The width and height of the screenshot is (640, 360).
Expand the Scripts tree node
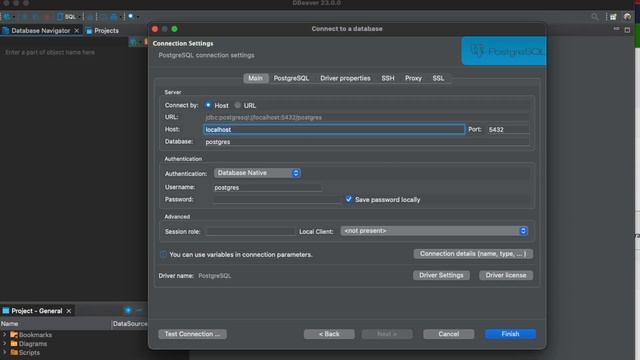(5, 352)
